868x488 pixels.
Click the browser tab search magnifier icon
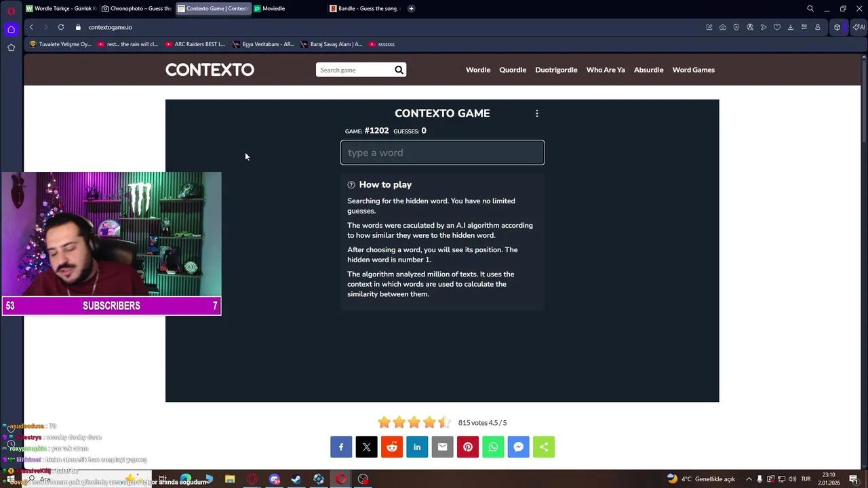point(810,9)
